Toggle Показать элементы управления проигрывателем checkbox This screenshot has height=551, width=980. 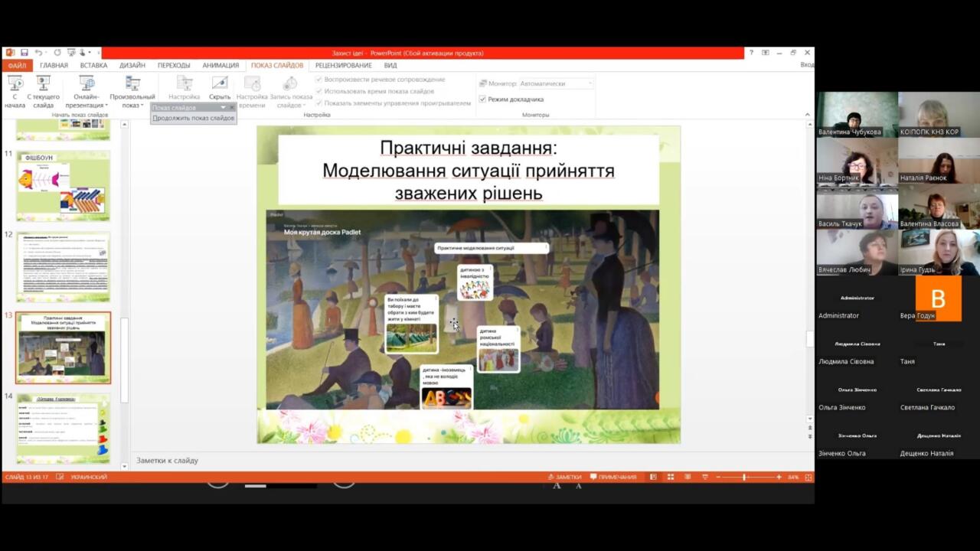319,103
